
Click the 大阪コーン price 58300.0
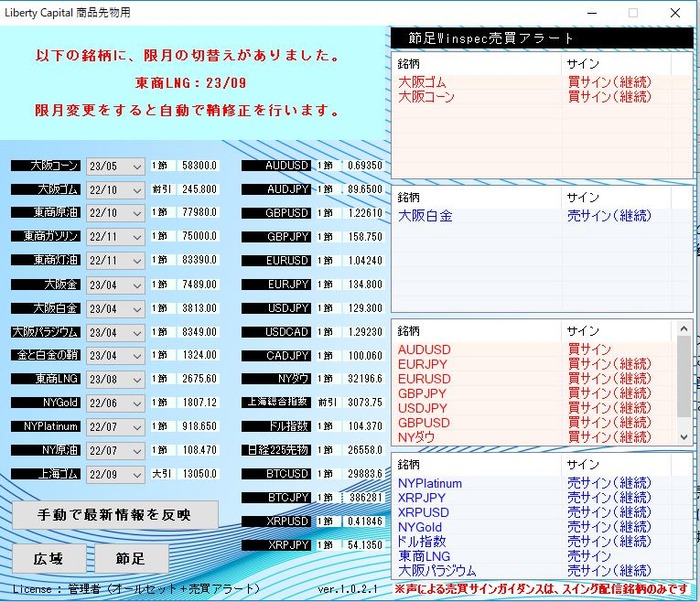[x=199, y=166]
